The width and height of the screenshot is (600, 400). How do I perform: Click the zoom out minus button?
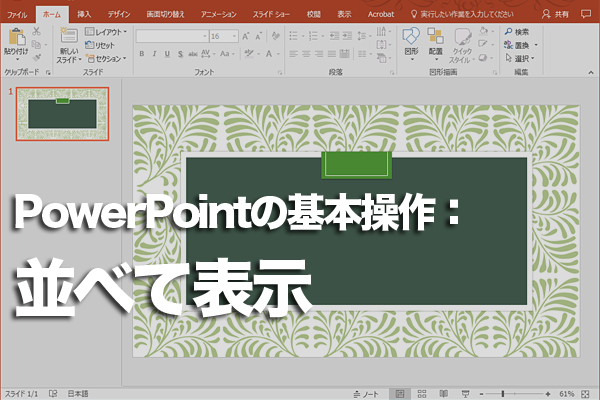coord(482,393)
